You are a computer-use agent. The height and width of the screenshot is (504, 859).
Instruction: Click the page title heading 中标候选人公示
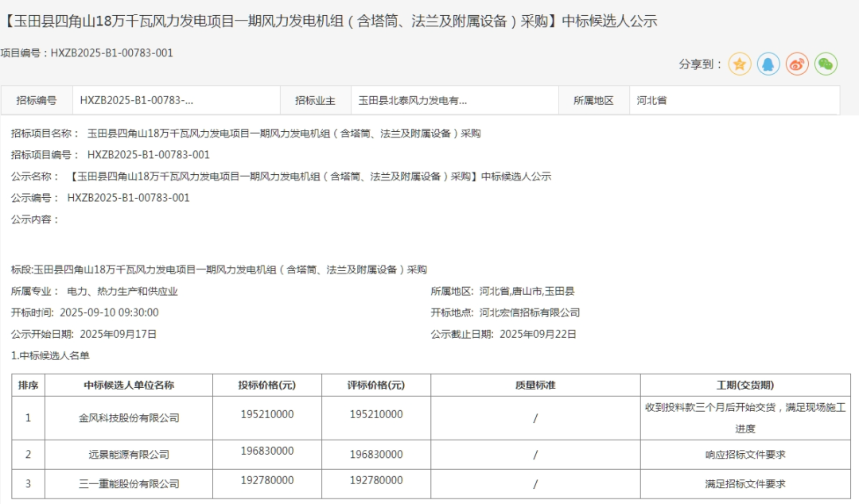331,21
